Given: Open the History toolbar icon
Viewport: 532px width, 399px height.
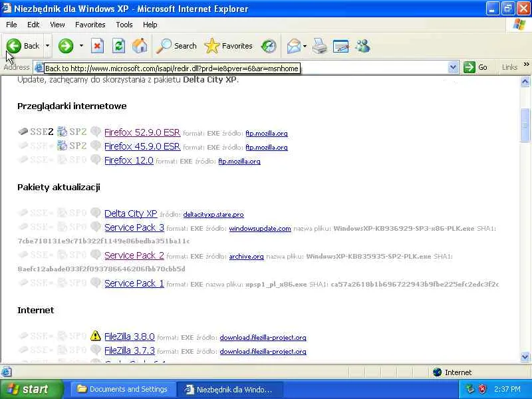Looking at the screenshot, I should tap(269, 46).
